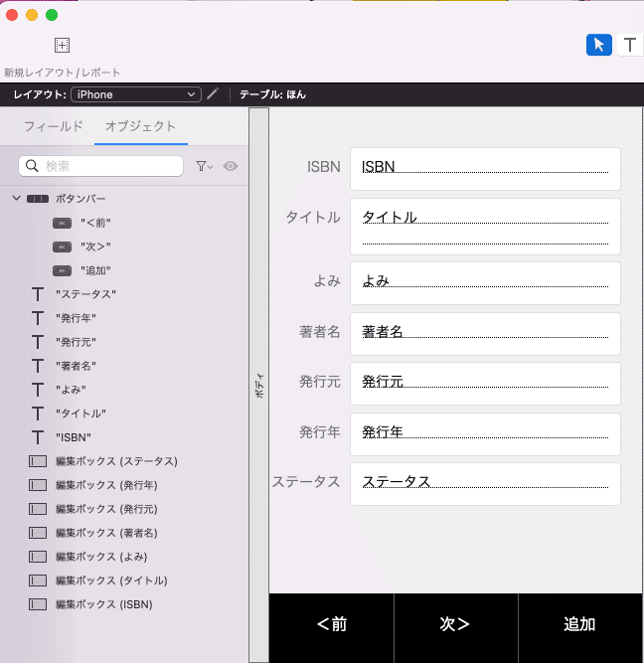Image resolution: width=644 pixels, height=663 pixels.
Task: Select text icon for "著者名" object
Action: point(38,366)
